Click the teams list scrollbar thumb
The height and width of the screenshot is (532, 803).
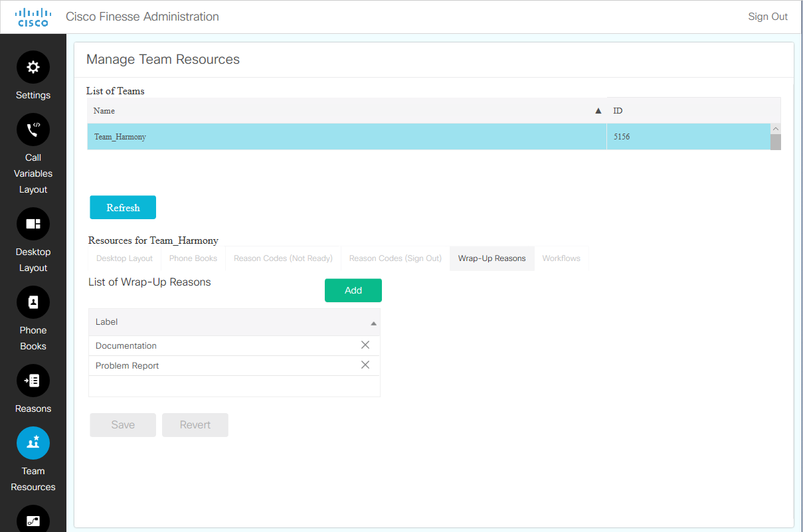(776, 141)
